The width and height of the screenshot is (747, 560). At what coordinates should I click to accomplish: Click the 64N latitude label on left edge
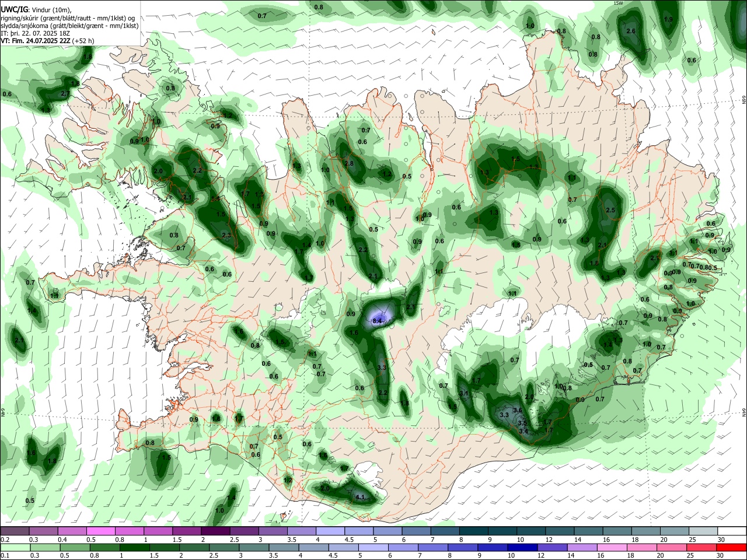coord(3,412)
